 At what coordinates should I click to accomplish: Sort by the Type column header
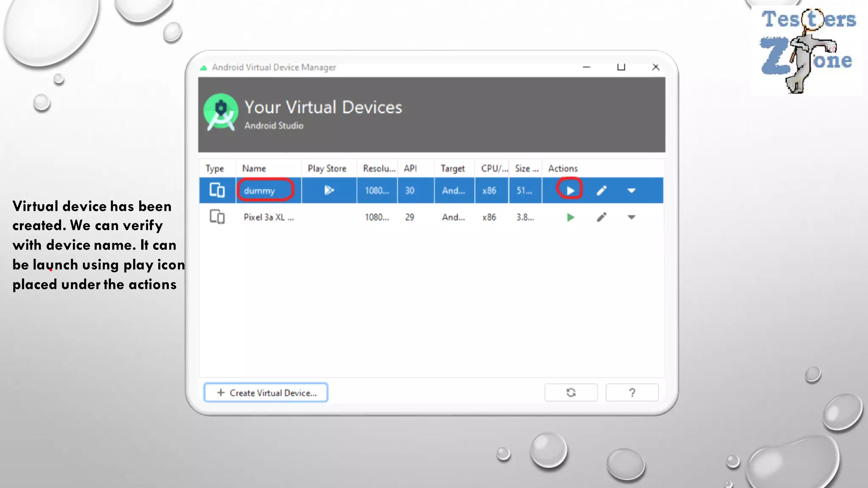click(x=215, y=169)
